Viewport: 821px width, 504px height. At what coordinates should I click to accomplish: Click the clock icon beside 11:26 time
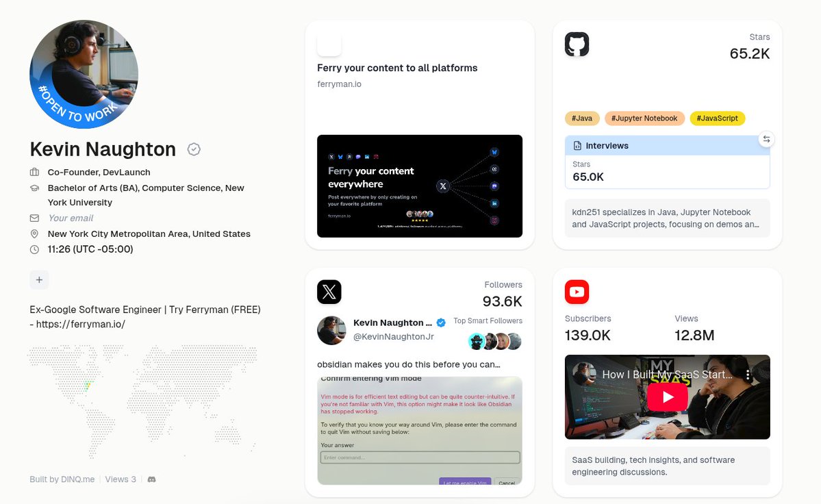[x=34, y=250]
